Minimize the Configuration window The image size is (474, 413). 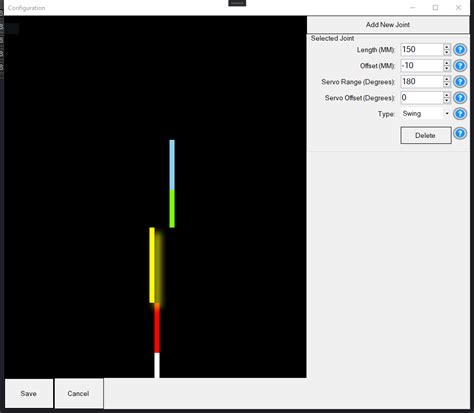[413, 7]
